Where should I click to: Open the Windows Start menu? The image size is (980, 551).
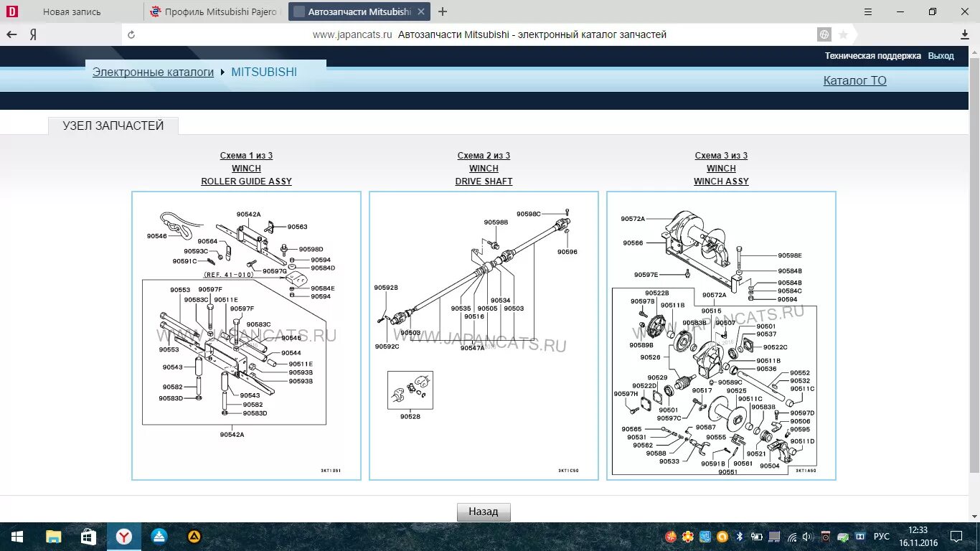[x=17, y=537]
